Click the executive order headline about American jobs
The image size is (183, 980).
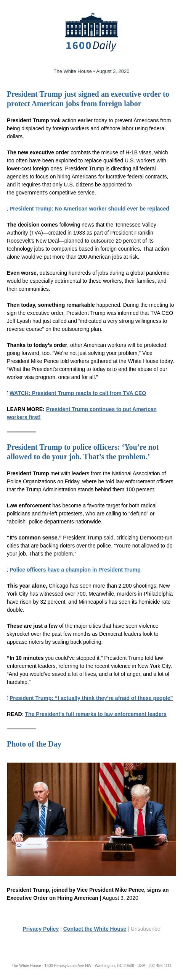click(88, 99)
